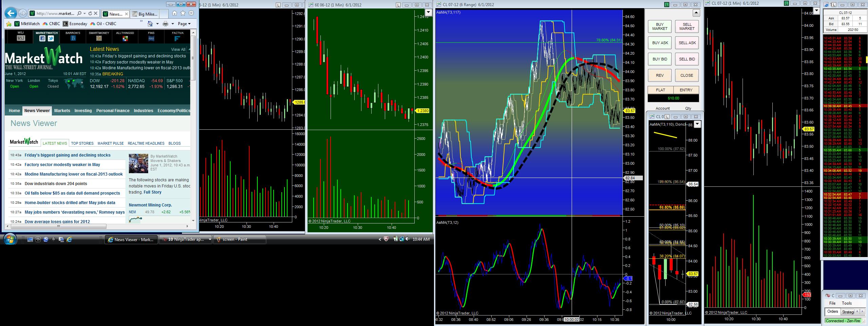Image resolution: width=868 pixels, height=326 pixels.
Task: Refresh the MarketWatch page
Action: pyautogui.click(x=90, y=14)
